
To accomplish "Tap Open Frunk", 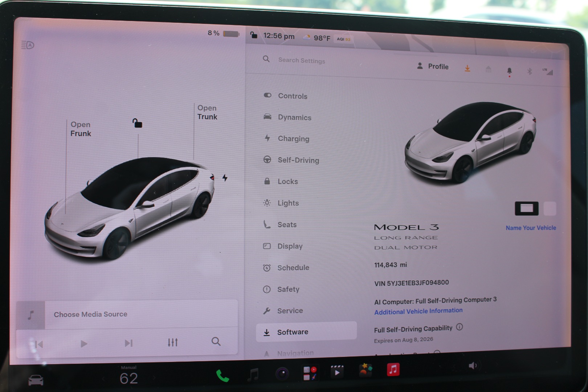I will [x=81, y=129].
